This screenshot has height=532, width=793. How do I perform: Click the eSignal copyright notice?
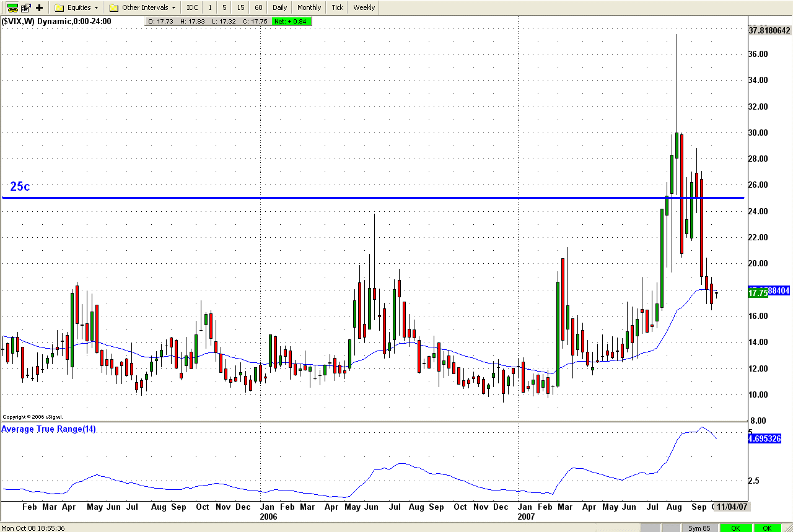[x=33, y=417]
